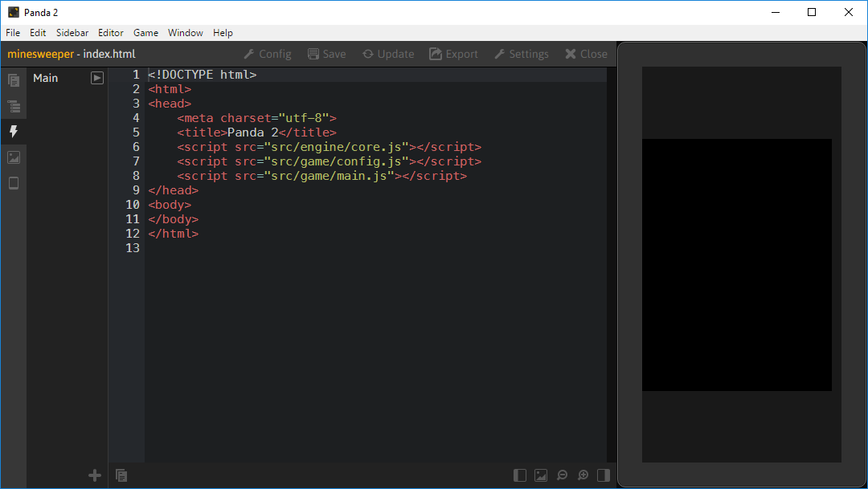Click the image icon in bottom bar
Viewport: 868px width, 489px height.
[x=541, y=475]
